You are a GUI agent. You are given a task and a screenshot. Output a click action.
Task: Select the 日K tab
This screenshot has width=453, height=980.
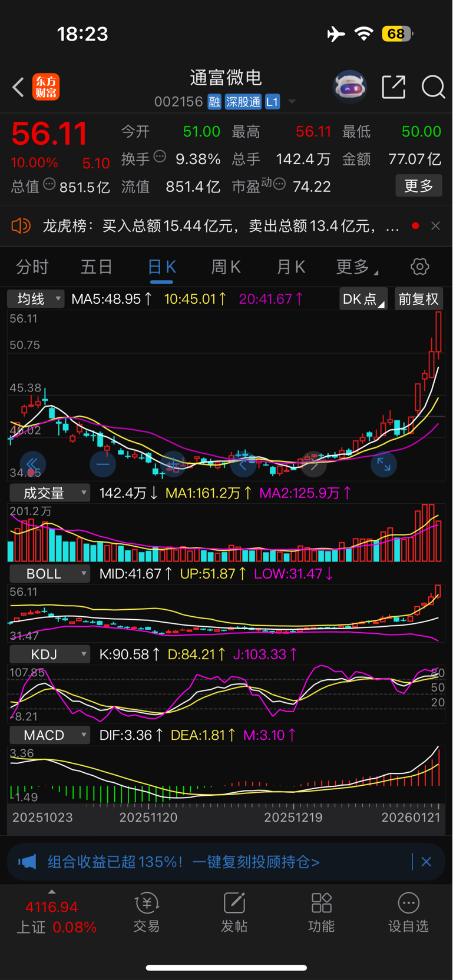(x=161, y=267)
